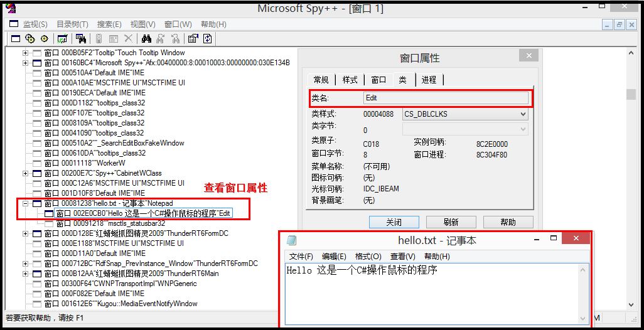Click the Find Next binoculars icon
The height and width of the screenshot is (330, 644).
pos(161,39)
